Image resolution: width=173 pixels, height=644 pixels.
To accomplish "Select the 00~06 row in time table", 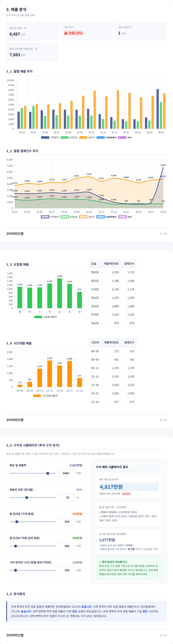I will click(113, 351).
